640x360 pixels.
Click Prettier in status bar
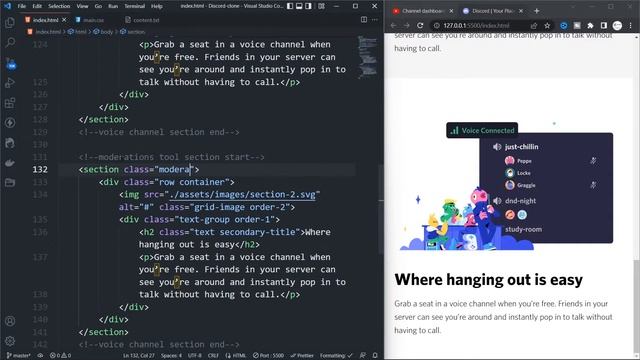pos(302,356)
